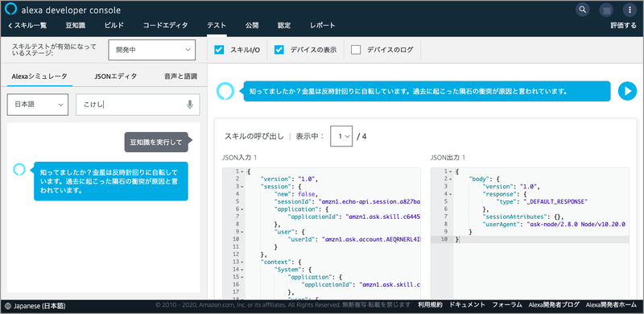This screenshot has width=644, height=314.
Task: Switch to the コードエディタ tab
Action: coord(166,26)
